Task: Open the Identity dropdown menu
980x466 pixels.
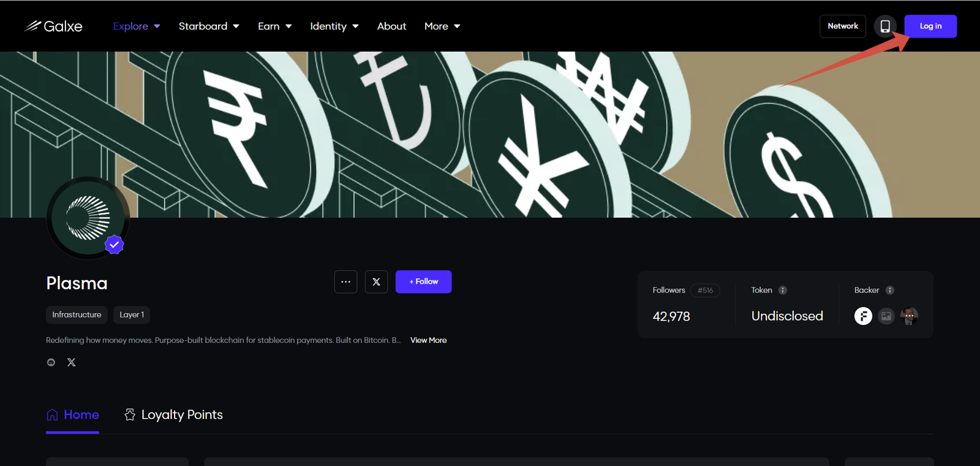Action: tap(334, 26)
